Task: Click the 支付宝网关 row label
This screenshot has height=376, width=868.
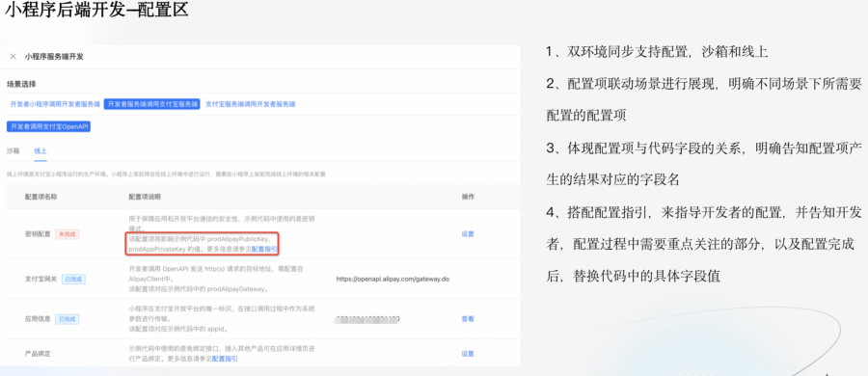Action: [41, 279]
